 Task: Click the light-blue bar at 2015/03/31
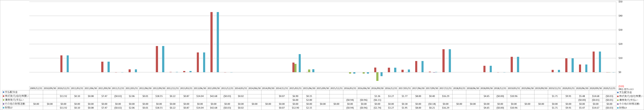coord(300,63)
